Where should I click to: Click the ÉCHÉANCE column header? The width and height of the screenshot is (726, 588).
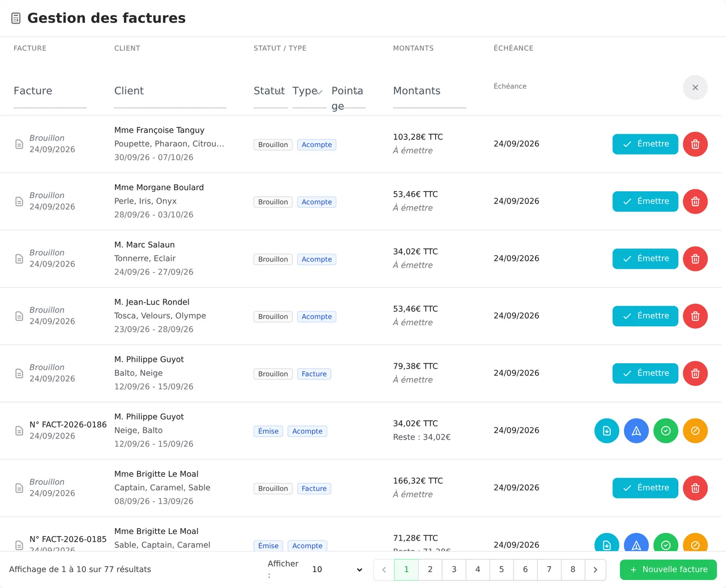514,48
